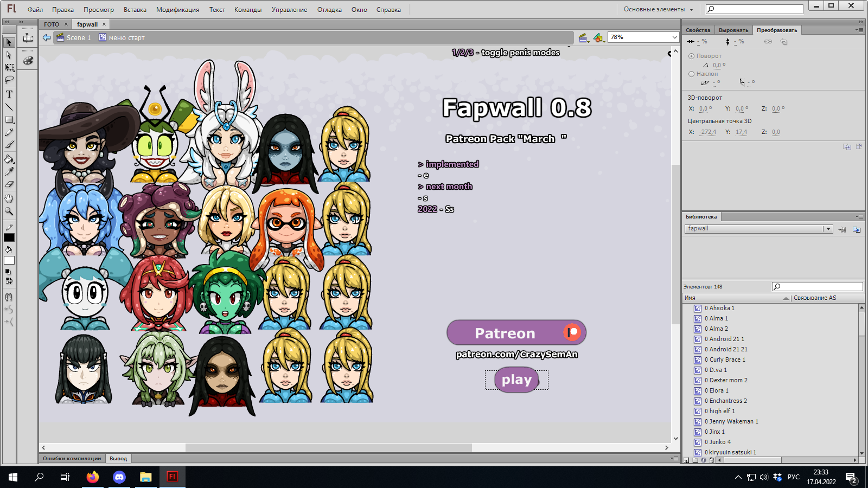Select the Line tool
Screen dimensions: 868x488
coord(9,107)
